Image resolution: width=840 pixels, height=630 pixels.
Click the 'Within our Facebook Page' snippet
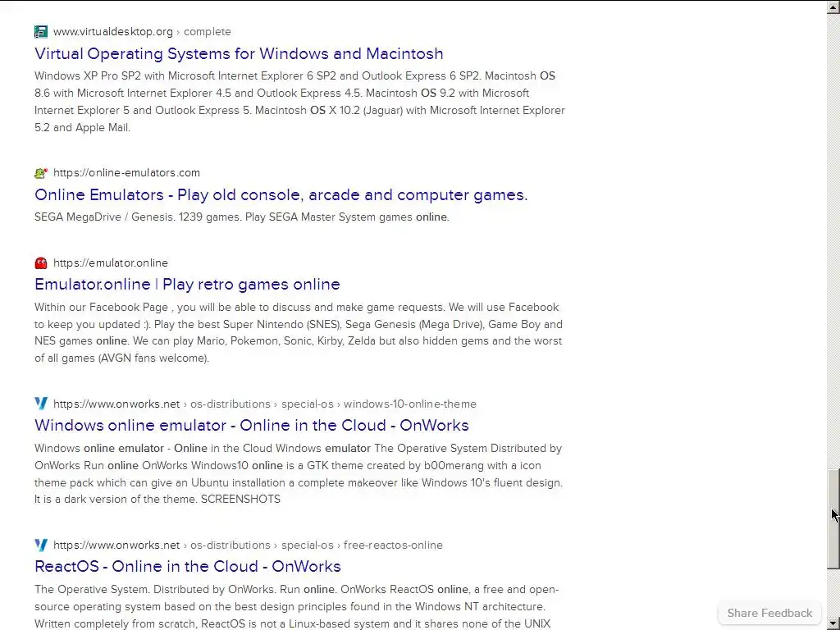(299, 333)
